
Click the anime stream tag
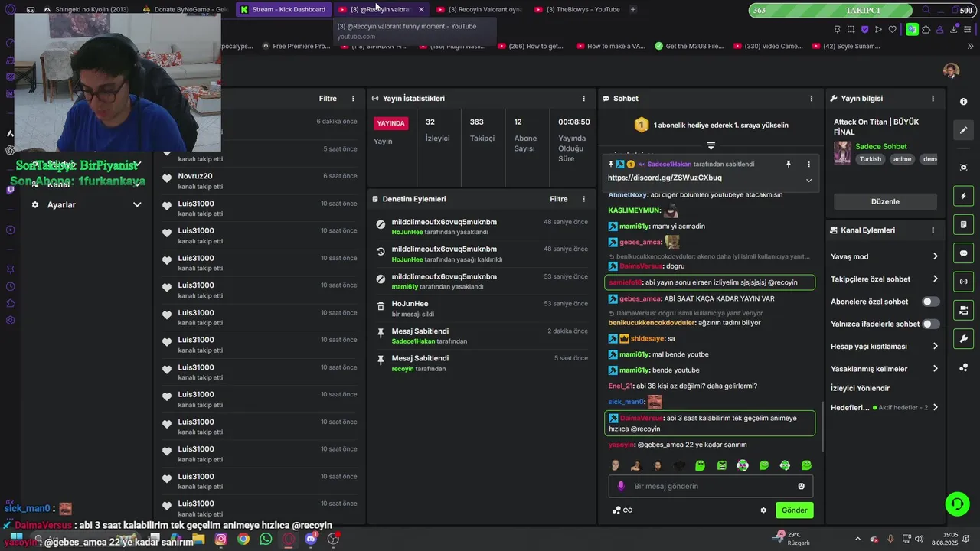(x=902, y=159)
